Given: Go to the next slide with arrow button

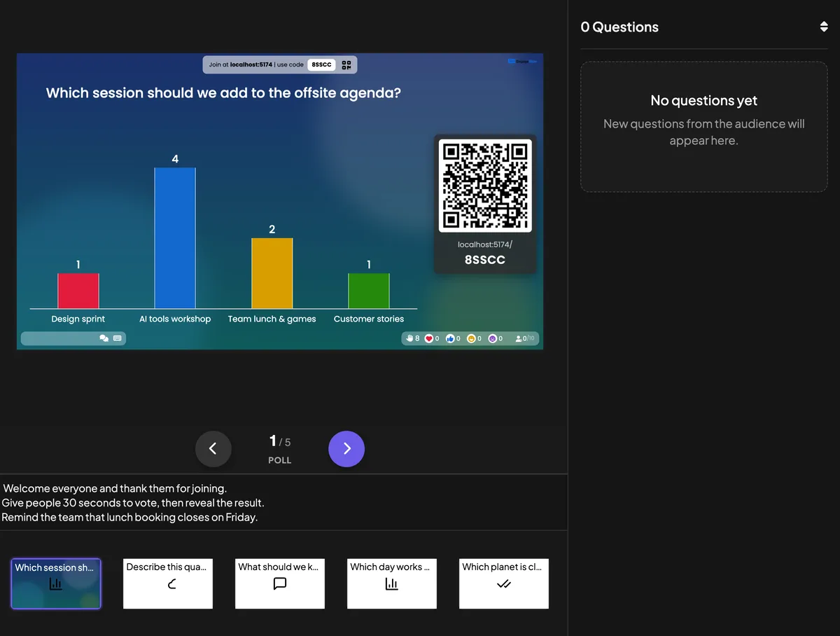Looking at the screenshot, I should (x=346, y=448).
